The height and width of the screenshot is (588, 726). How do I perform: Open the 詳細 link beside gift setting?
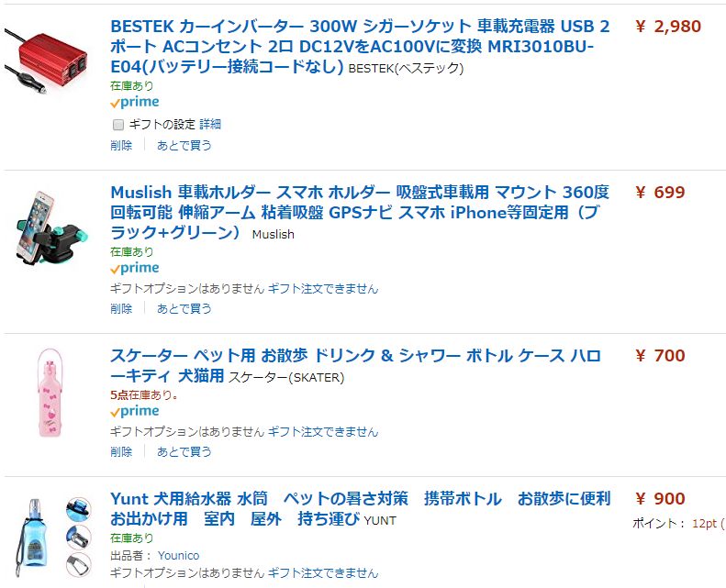(x=210, y=124)
